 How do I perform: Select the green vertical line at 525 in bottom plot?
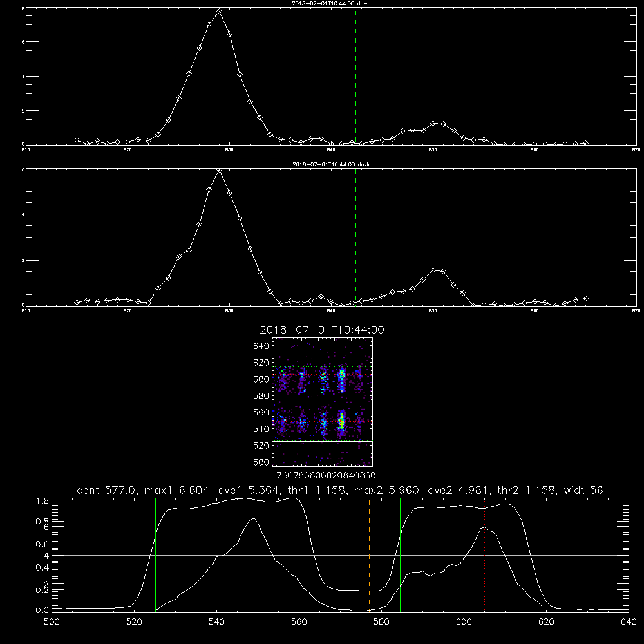[x=155, y=554]
